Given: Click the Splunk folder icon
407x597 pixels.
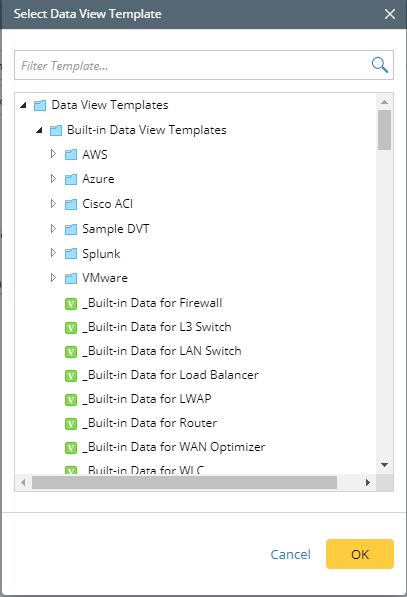Looking at the screenshot, I should point(71,254).
